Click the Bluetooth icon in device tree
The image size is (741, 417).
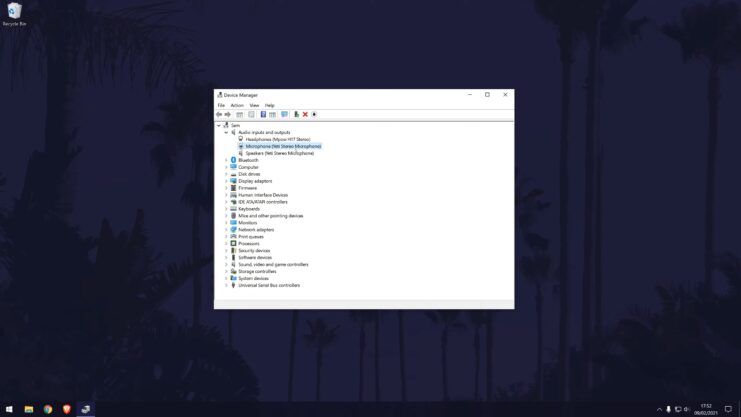[x=233, y=160]
